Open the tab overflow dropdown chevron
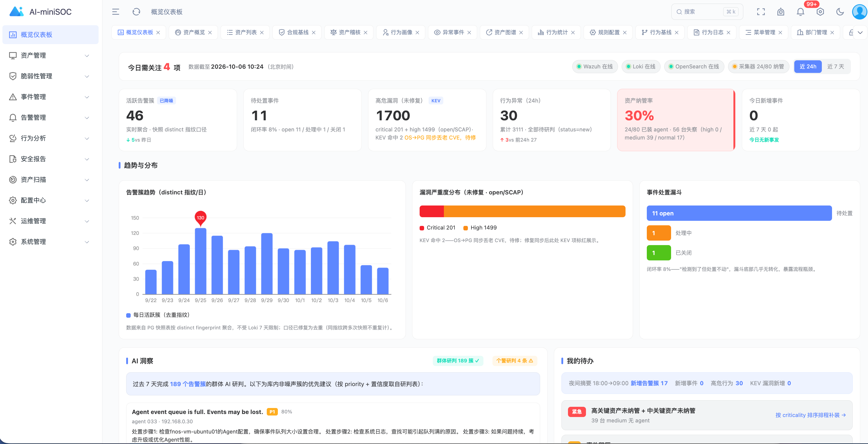The height and width of the screenshot is (444, 868). (860, 32)
